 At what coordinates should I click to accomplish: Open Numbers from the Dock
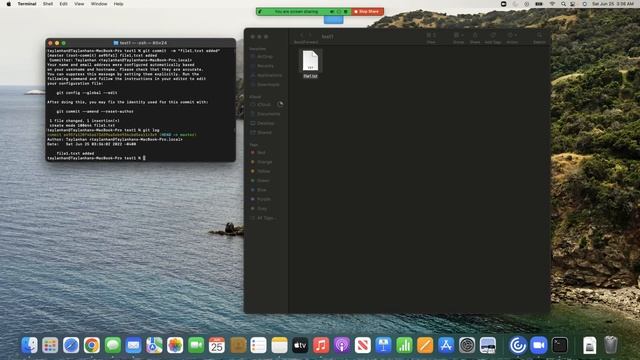click(404, 345)
